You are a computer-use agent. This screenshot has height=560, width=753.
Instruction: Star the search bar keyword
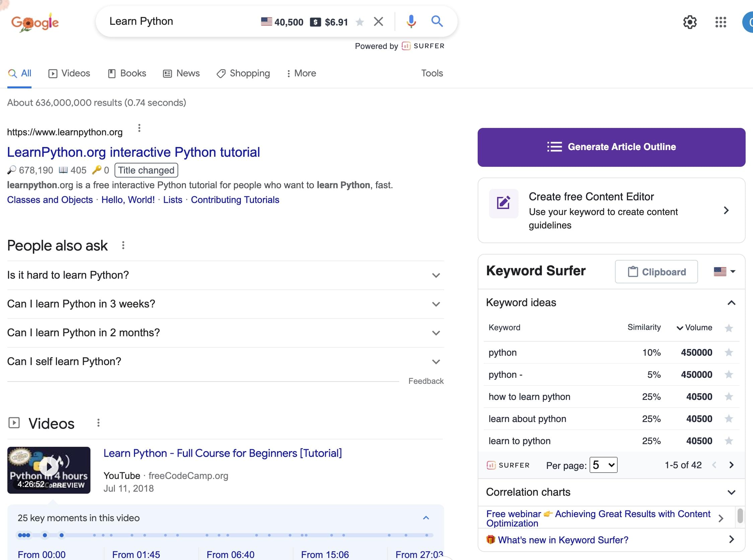pyautogui.click(x=360, y=22)
